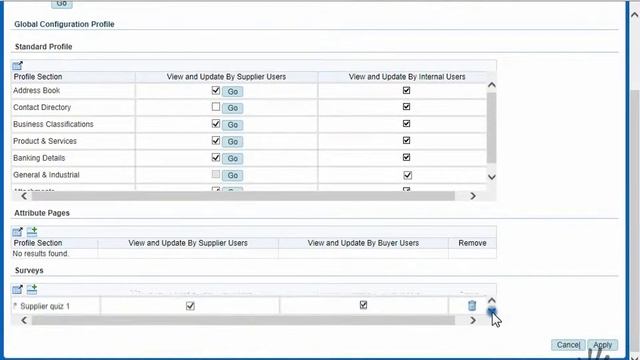This screenshot has width=640, height=360.
Task: Click Standard Profile View and Update By Supplier Users header
Action: coord(226,77)
